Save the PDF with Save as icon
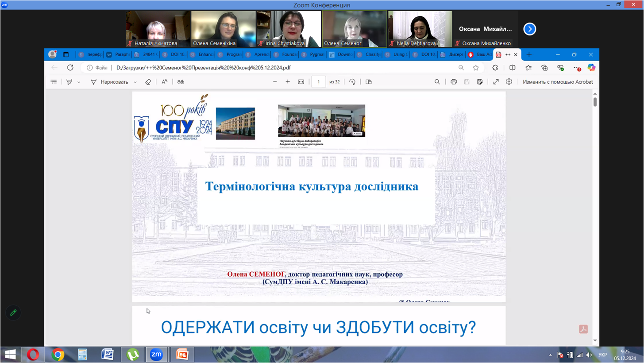This screenshot has height=363, width=644. click(480, 82)
